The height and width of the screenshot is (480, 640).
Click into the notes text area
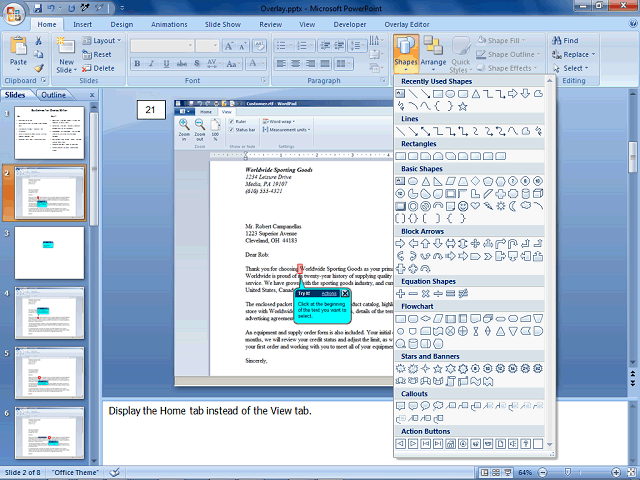coord(249,433)
